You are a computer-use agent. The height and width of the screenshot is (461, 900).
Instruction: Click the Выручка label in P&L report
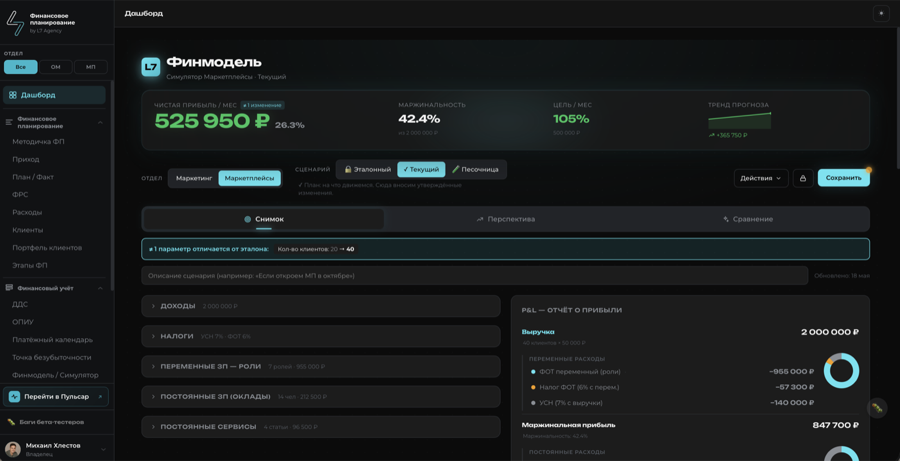coord(538,332)
